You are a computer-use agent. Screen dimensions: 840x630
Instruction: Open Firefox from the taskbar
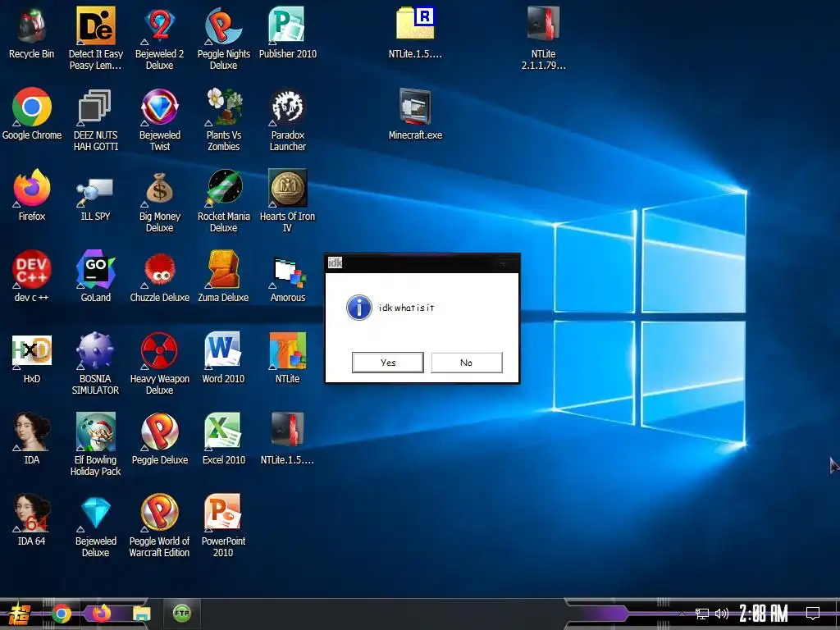101,613
